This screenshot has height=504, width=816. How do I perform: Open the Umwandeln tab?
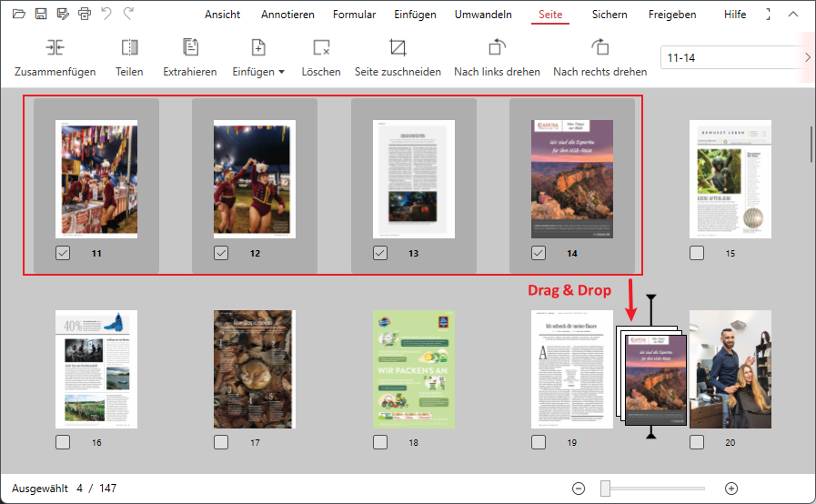[483, 15]
